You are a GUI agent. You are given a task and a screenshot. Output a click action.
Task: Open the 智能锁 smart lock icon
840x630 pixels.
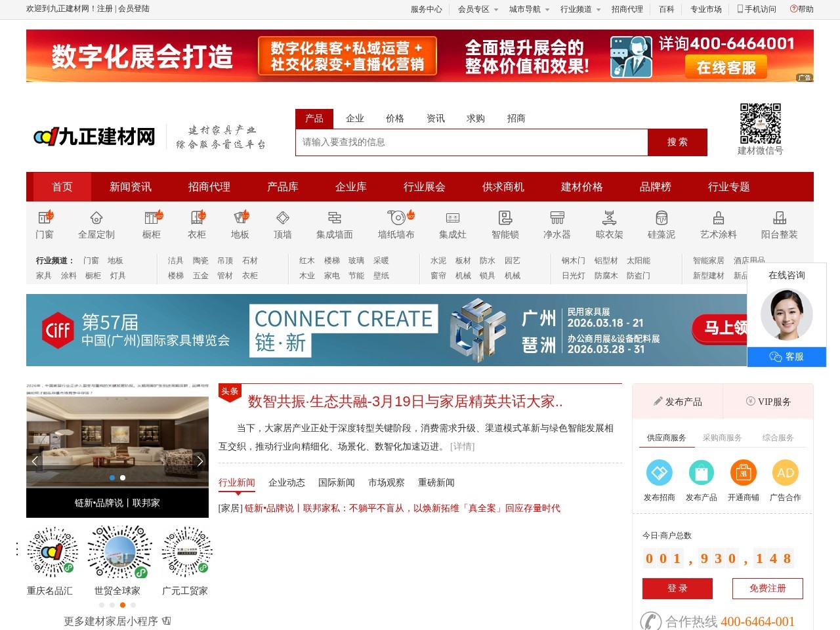pos(504,223)
